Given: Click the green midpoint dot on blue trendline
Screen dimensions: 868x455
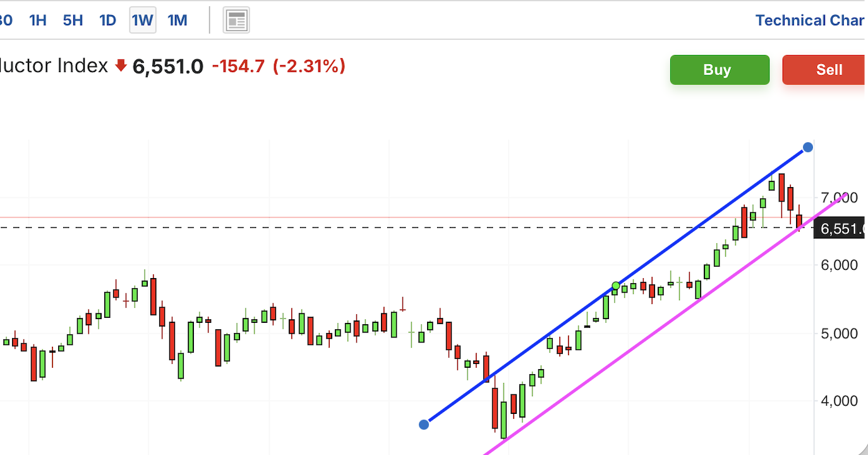Looking at the screenshot, I should pos(616,286).
